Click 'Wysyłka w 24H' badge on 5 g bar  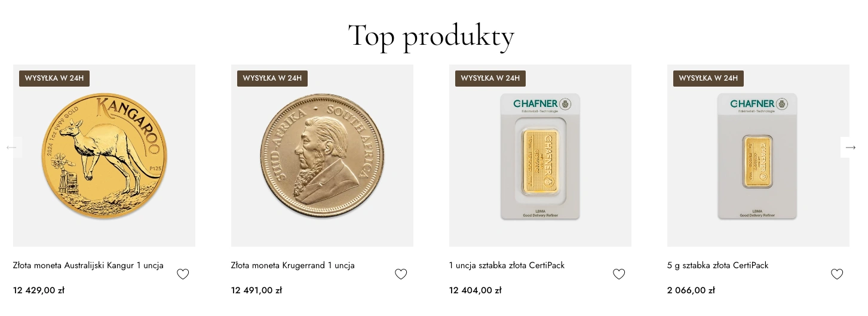(708, 78)
